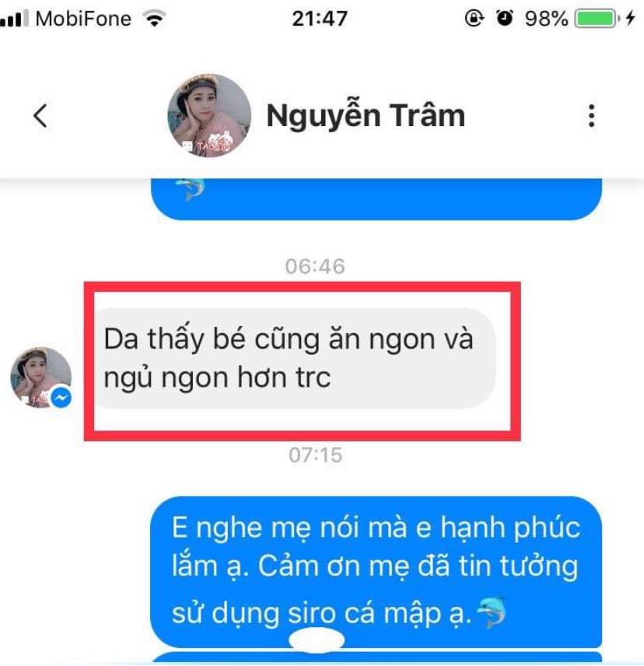The height and width of the screenshot is (666, 644).
Task: Tap the blue reply 'E nghe mẹ nói'
Action: pos(376,572)
